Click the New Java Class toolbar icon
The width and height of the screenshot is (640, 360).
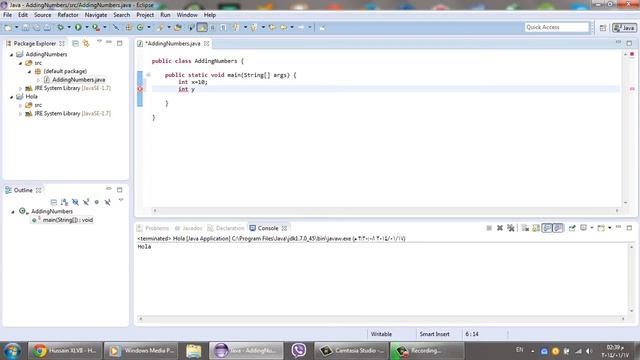coord(140,27)
